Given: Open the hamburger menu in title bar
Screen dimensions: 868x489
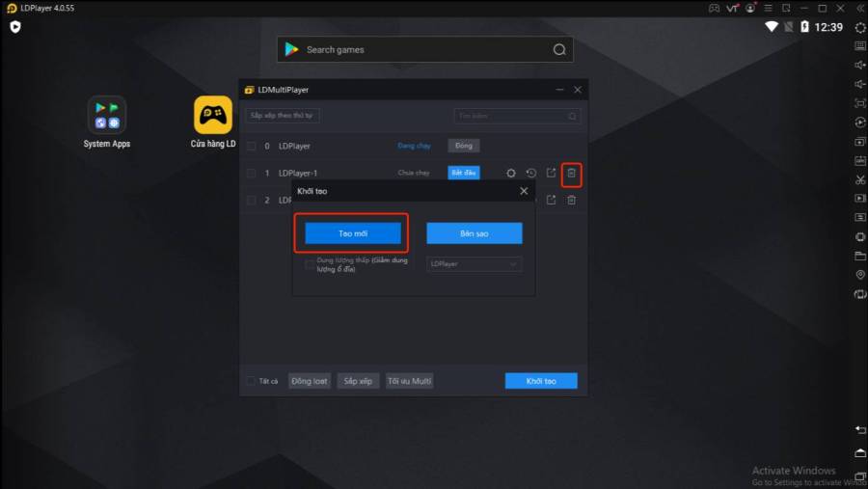Looking at the screenshot, I should (769, 9).
